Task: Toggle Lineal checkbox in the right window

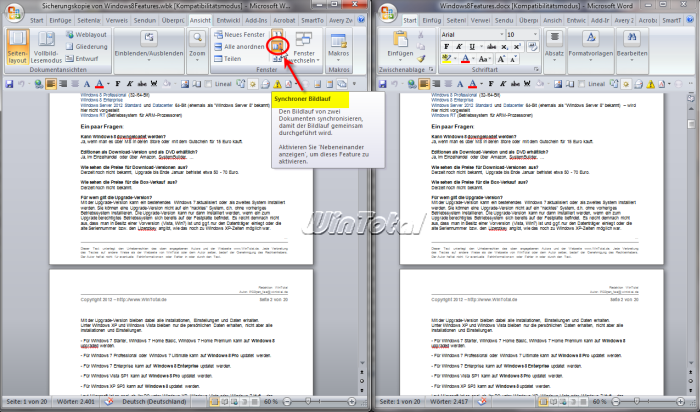Action: [581, 83]
